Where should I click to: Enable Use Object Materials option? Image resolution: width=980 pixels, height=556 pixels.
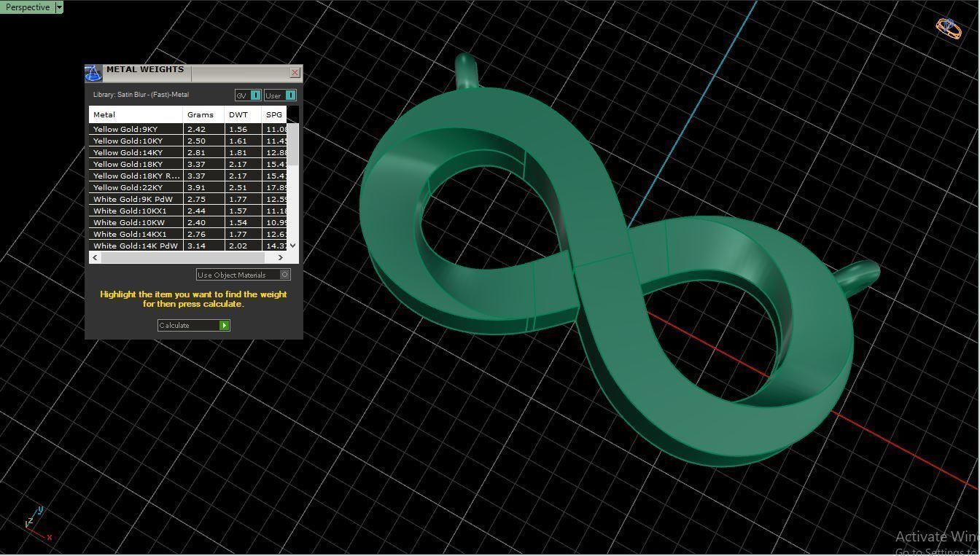244,275
